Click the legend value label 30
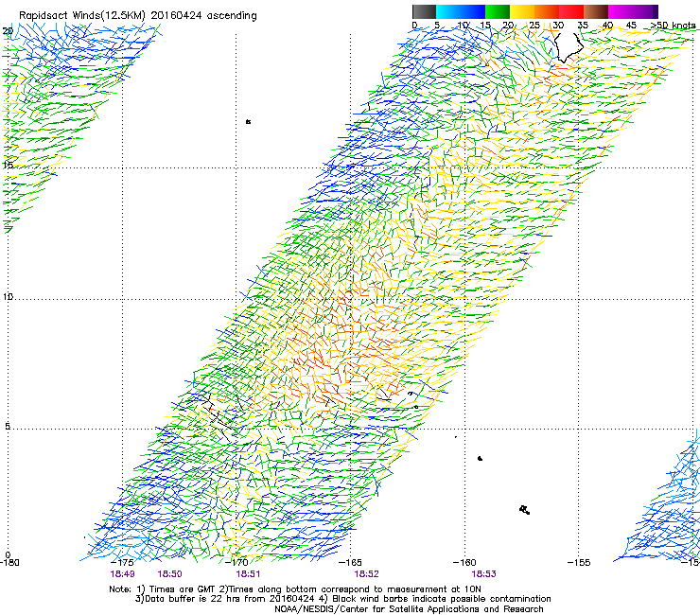Viewport: 700px width, 615px height. click(558, 26)
